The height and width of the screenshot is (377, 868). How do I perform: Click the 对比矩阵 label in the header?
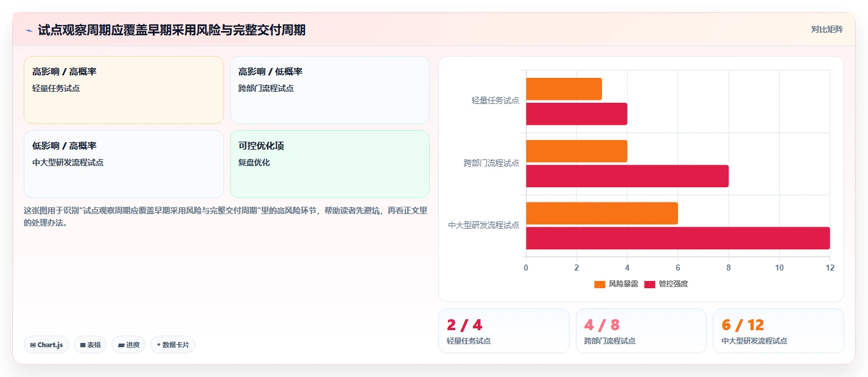[827, 29]
